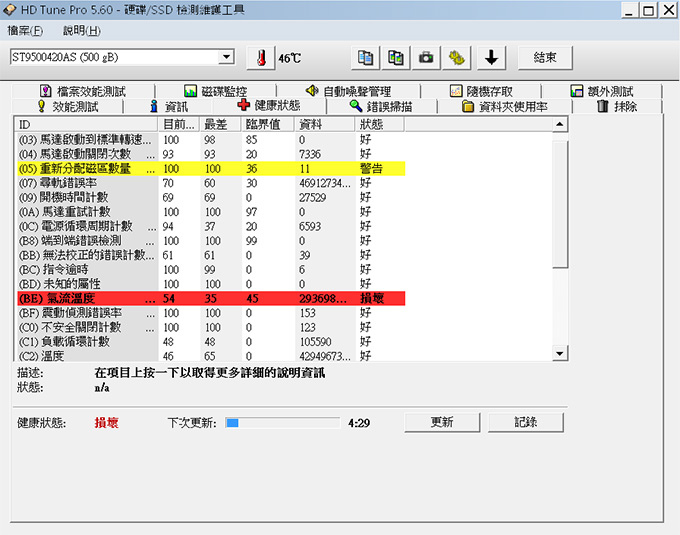Screen dimensions: 680x535
Task: Minimize the HD Tune Pro window
Action: click(x=629, y=10)
